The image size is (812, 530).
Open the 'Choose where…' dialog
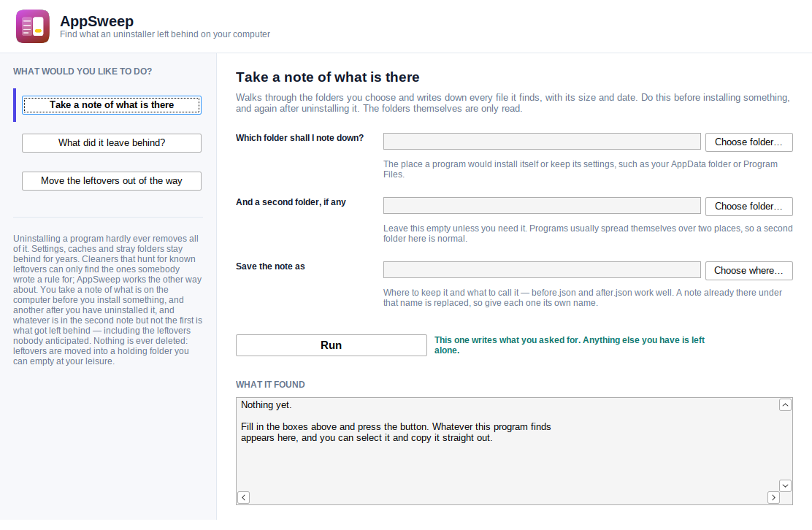pos(748,270)
